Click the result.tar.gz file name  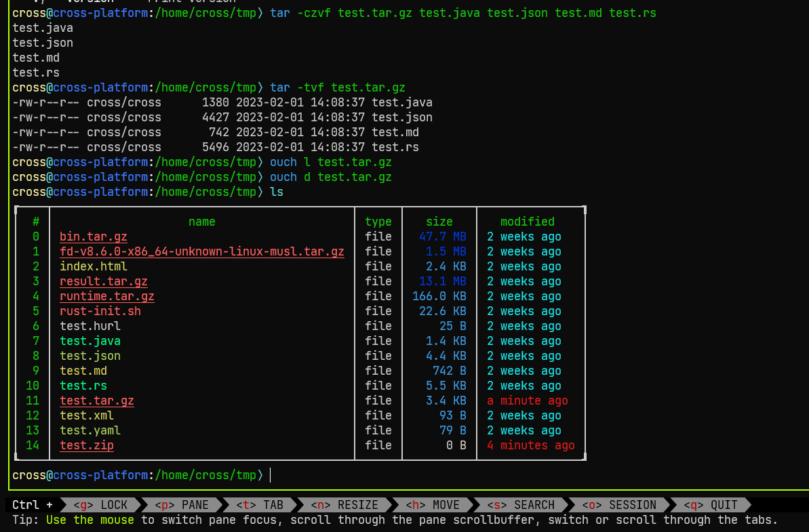coord(104,281)
